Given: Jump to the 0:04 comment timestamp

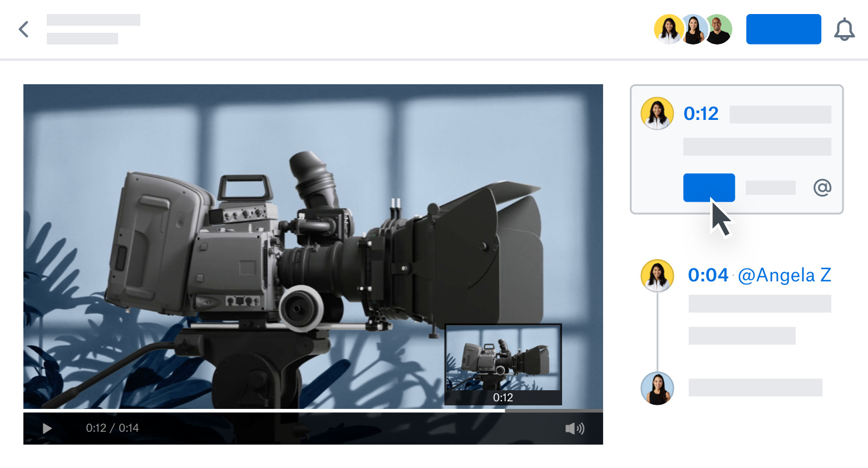Looking at the screenshot, I should point(708,275).
